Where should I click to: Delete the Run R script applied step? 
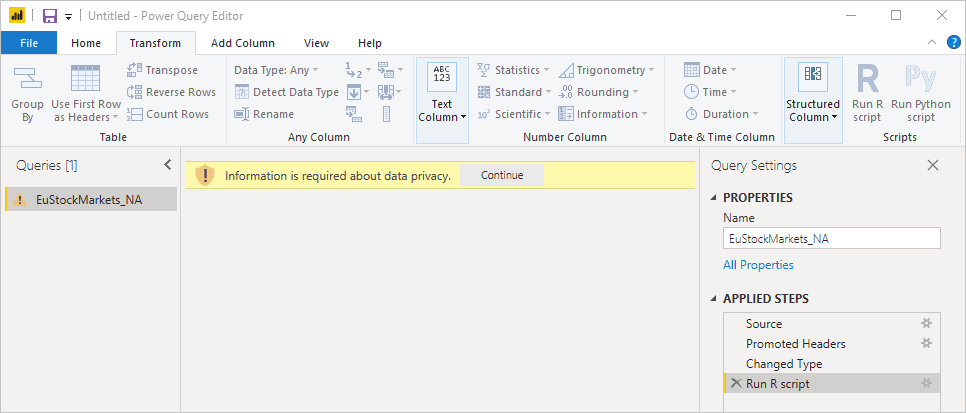coord(736,384)
